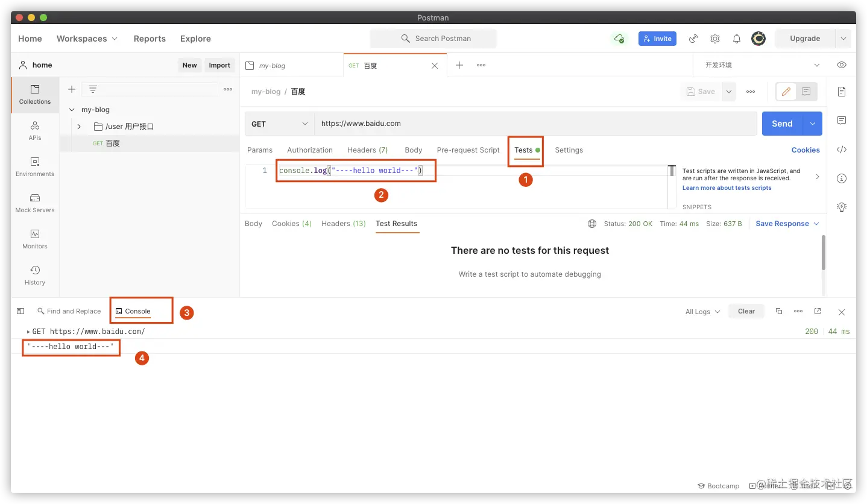Open tab bar more options ellipsis
This screenshot has width=867, height=504.
point(481,65)
